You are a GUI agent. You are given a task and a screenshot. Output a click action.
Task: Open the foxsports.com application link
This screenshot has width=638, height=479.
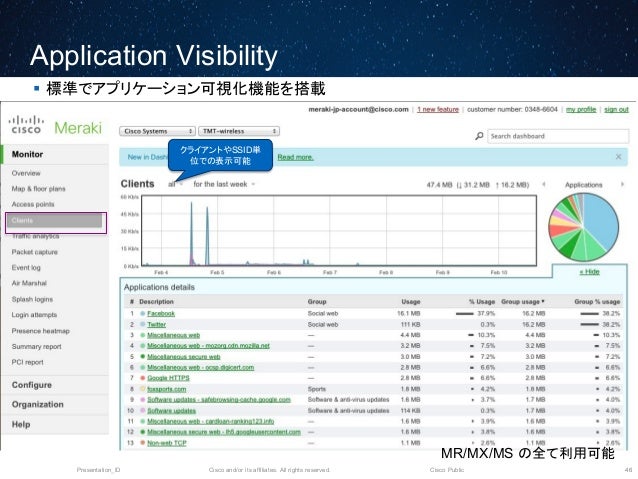[166, 389]
